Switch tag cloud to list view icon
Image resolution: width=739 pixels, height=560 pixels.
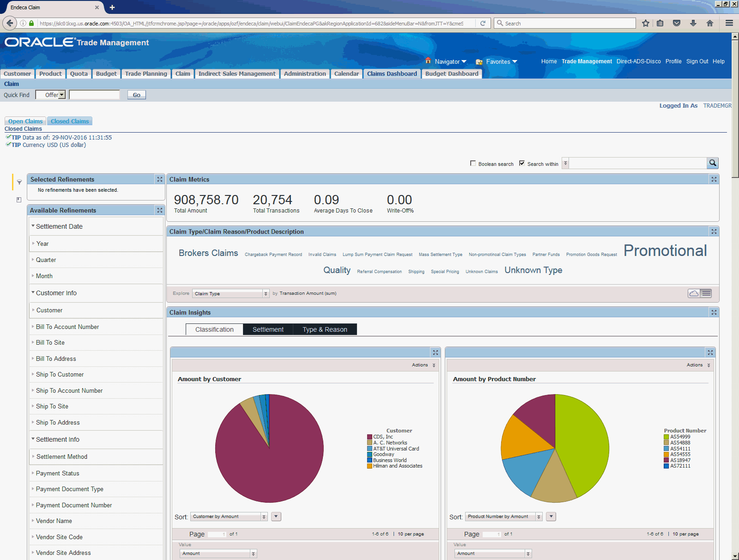[706, 293]
